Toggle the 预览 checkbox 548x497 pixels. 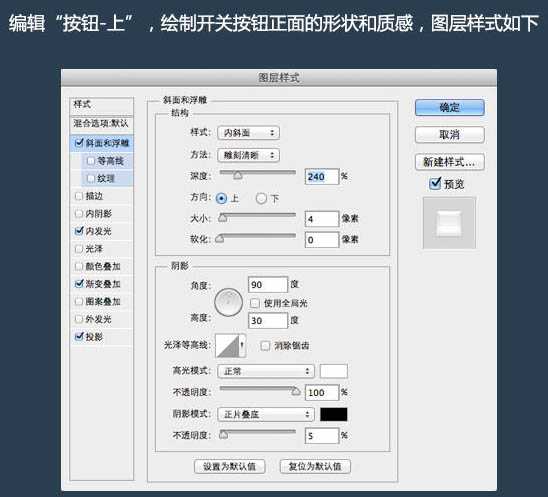tap(435, 183)
